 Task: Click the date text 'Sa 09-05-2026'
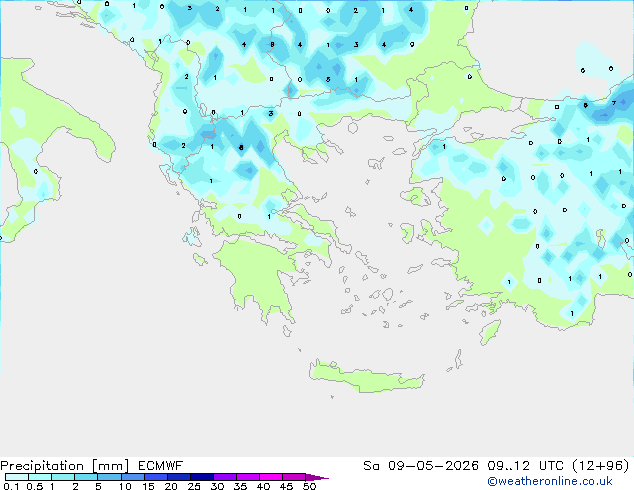(421, 466)
